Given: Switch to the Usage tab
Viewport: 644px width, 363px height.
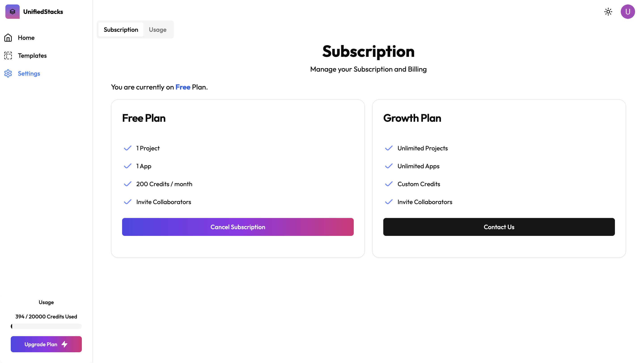Looking at the screenshot, I should coord(157,30).
